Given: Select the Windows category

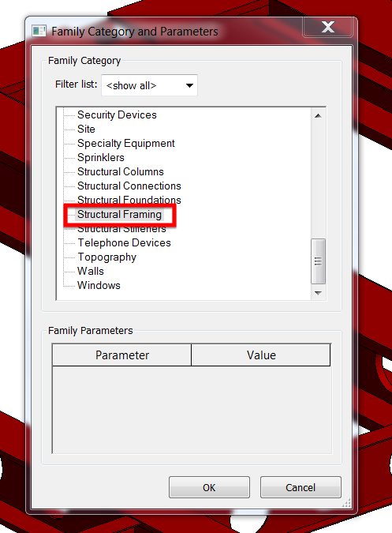Looking at the screenshot, I should point(99,286).
